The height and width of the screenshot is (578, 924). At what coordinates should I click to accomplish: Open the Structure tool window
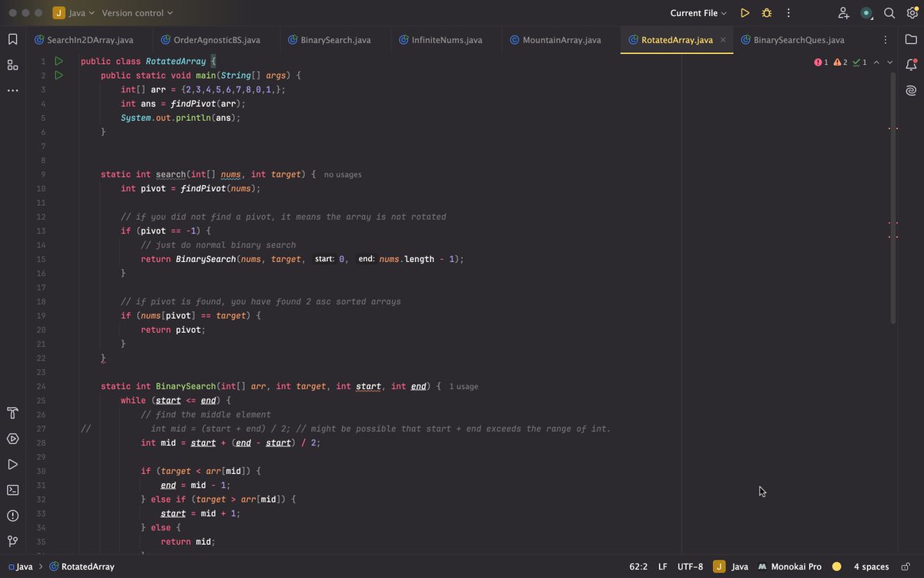tap(12, 65)
